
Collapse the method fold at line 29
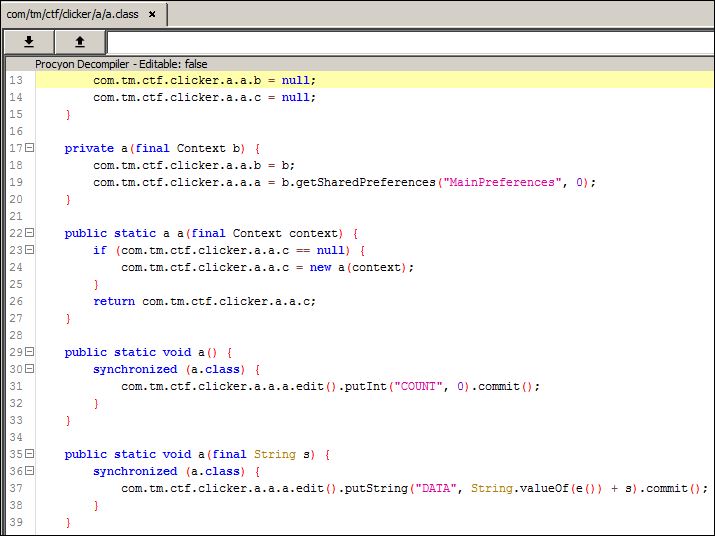tap(30, 352)
